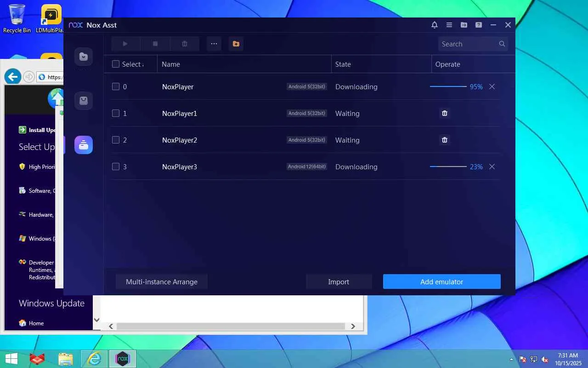Click the High Priority item in update list
Image resolution: width=588 pixels, height=368 pixels.
(37, 167)
